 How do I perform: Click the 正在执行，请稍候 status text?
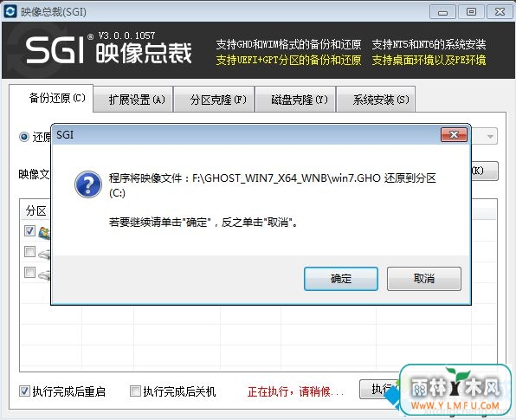[x=295, y=391]
